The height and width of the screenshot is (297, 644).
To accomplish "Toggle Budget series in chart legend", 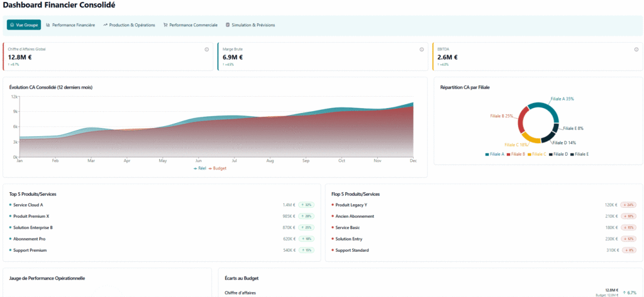I will (x=218, y=168).
